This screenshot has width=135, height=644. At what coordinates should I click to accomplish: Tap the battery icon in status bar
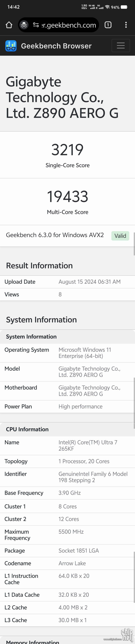124,7
